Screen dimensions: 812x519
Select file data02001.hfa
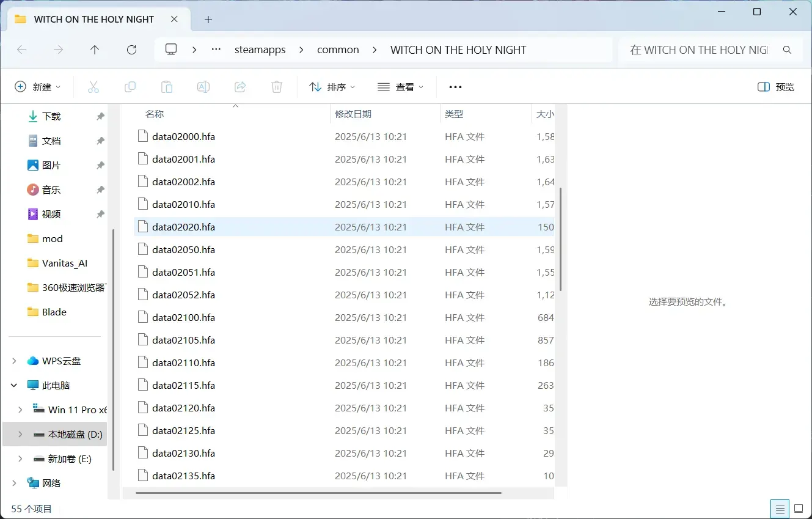pos(344,159)
